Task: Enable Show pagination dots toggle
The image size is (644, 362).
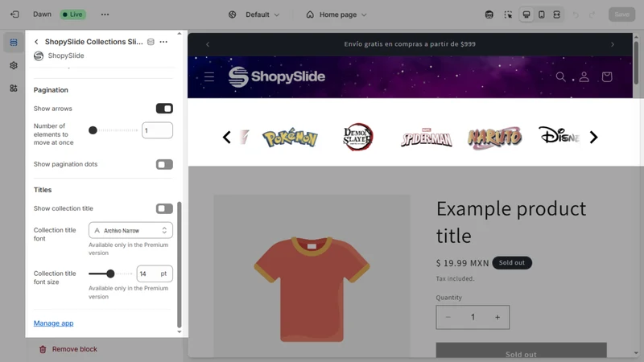Action: (x=164, y=164)
